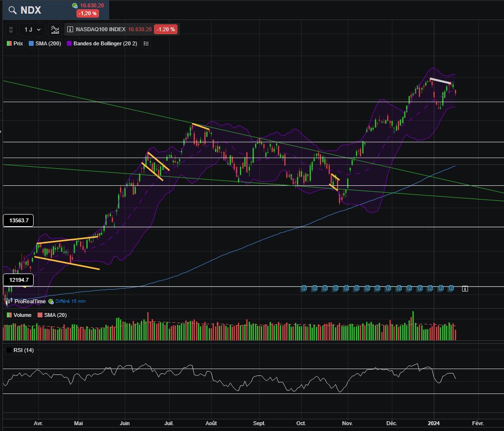Click the Juil. date label on the time axis
This screenshot has height=431, width=504.
(169, 423)
